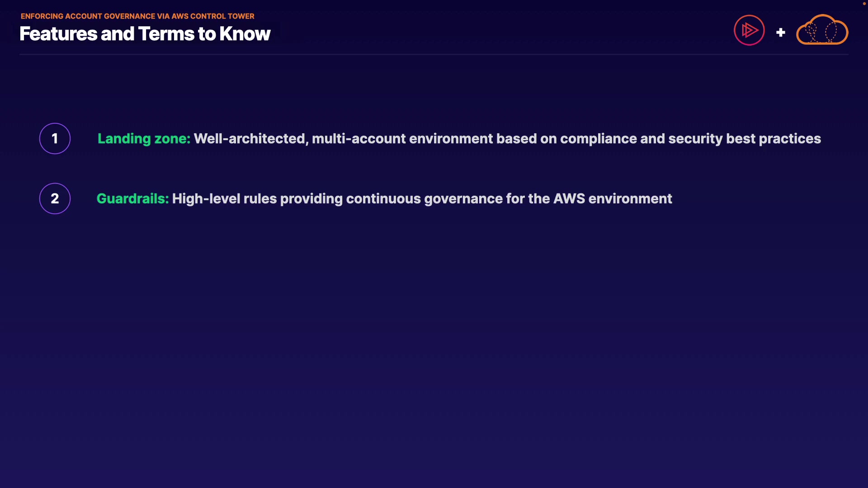This screenshot has width=868, height=488.
Task: Click the phrase "security best practices"
Action: click(744, 139)
